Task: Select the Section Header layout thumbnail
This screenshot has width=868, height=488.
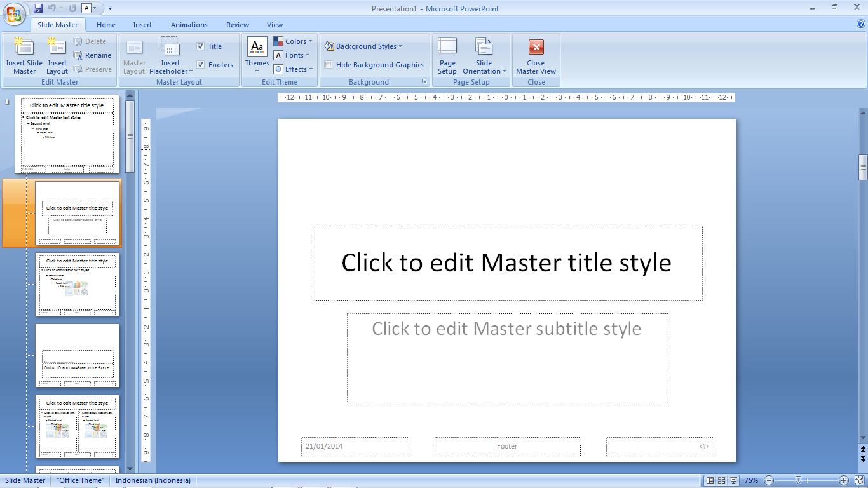Action: click(x=77, y=355)
